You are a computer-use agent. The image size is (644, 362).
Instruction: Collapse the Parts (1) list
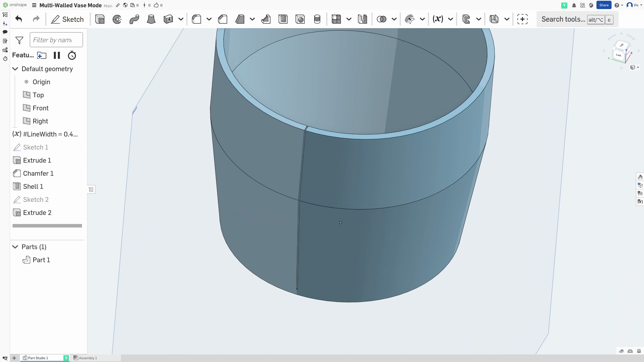click(15, 247)
